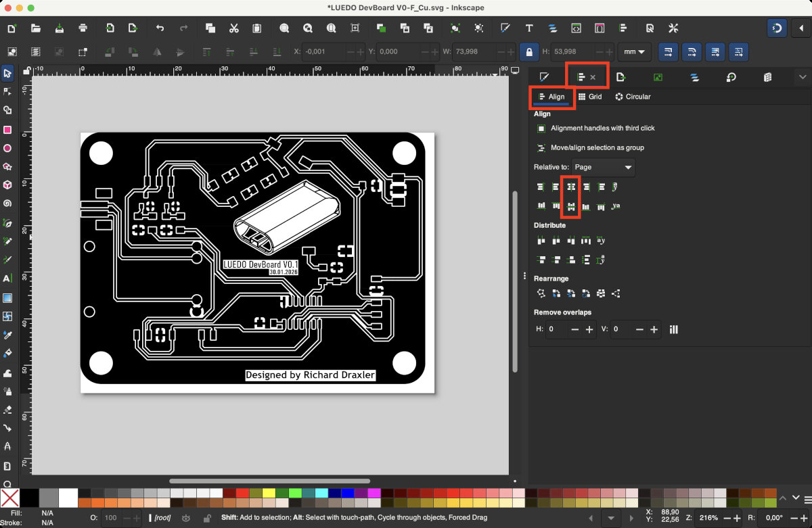Click Flip horizontally in the tool controls
This screenshot has height=528, width=812.
157,51
